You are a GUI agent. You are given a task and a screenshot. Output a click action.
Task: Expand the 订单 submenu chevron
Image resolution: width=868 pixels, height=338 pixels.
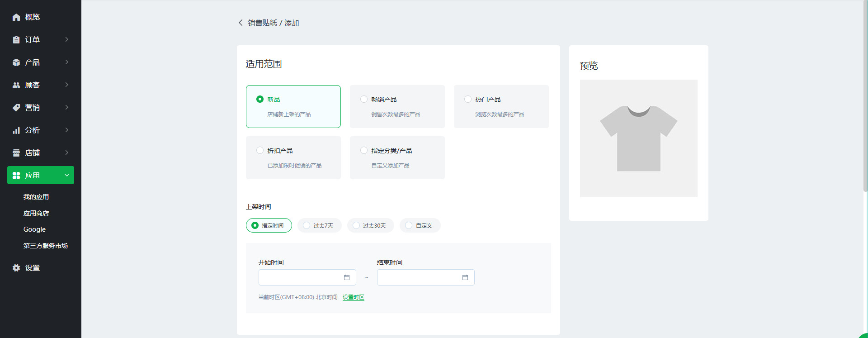coord(67,40)
